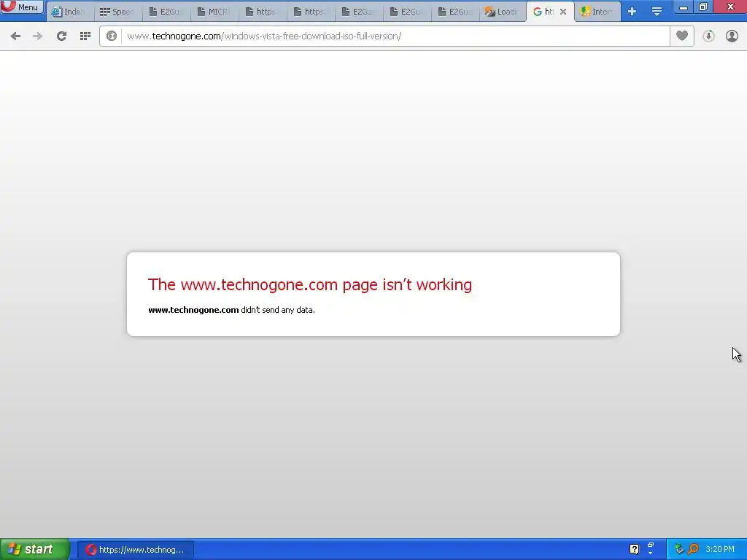Viewport: 747px width, 560px height.
Task: Click the help question mark tray icon
Action: [x=634, y=549]
